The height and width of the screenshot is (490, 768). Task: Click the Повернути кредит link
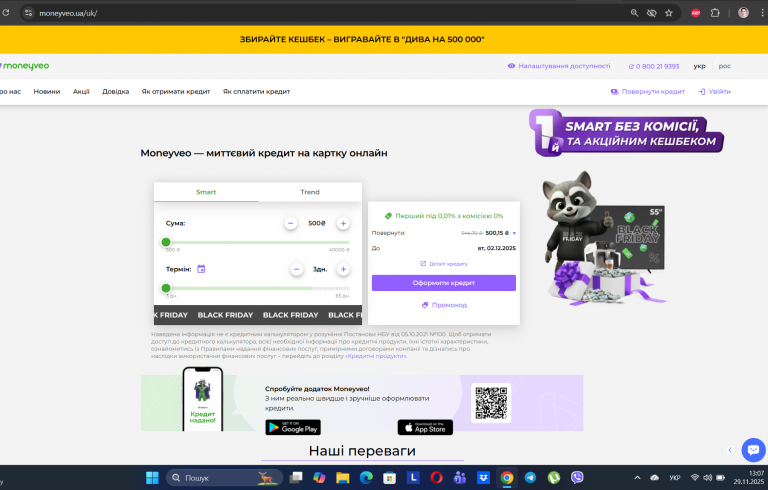tap(648, 92)
